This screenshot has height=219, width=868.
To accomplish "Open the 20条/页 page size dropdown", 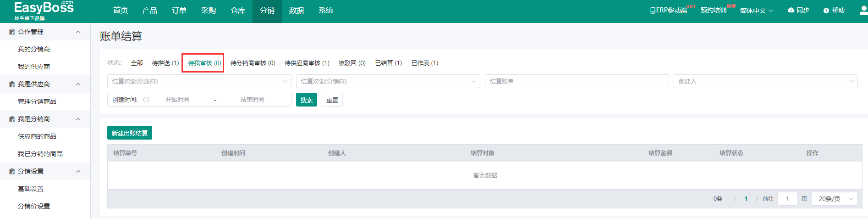I will [835, 199].
